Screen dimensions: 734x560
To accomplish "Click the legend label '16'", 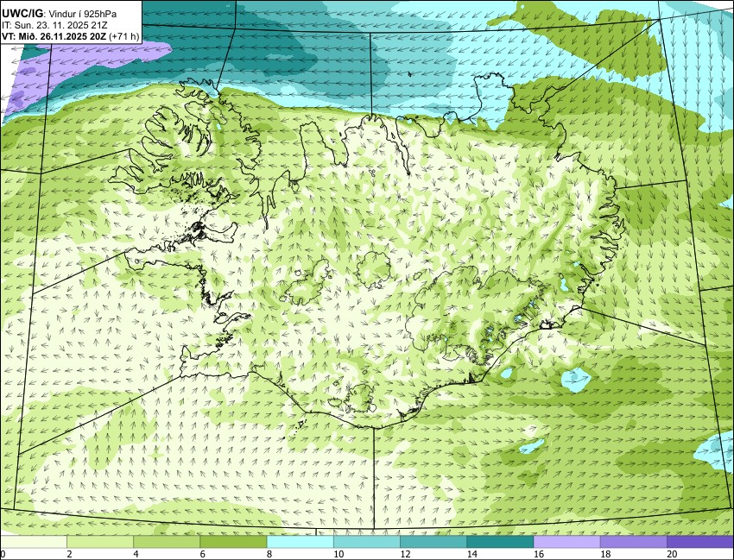I will (x=539, y=554).
